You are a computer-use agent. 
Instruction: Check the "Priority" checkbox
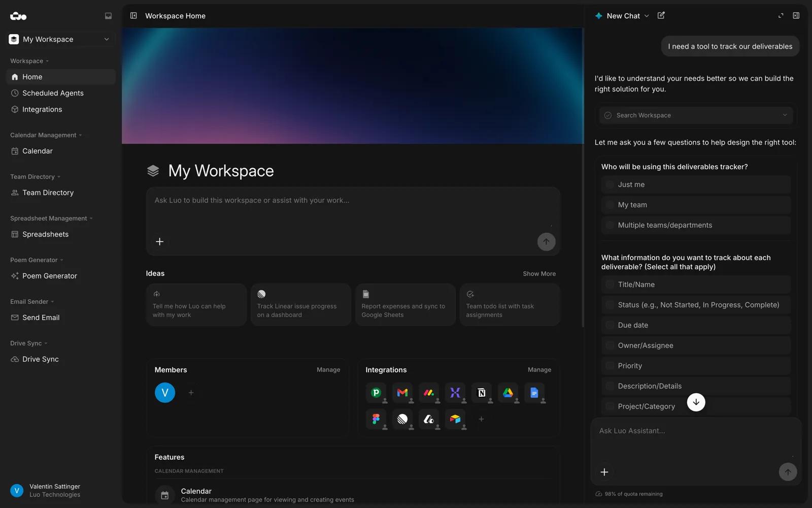click(610, 366)
